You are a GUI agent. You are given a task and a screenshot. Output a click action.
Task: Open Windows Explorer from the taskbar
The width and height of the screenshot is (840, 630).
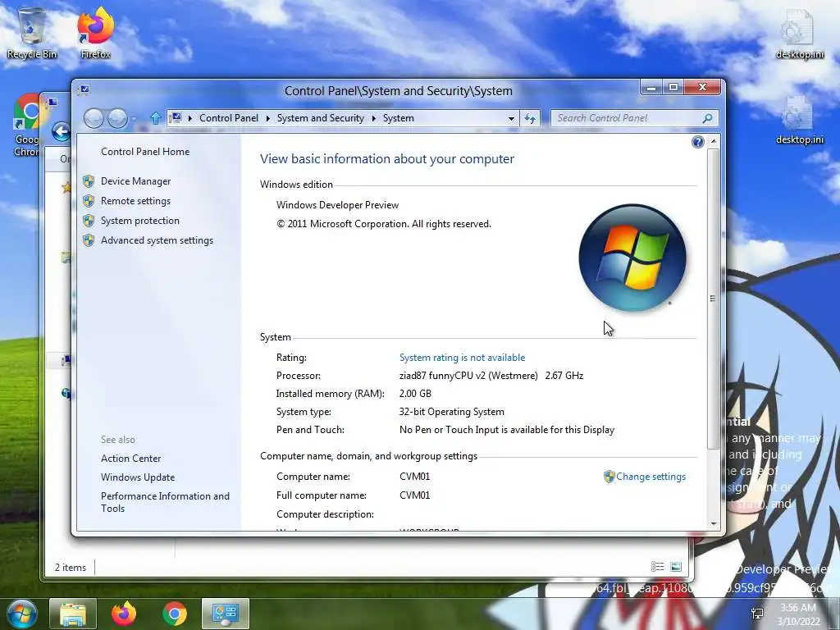73,614
